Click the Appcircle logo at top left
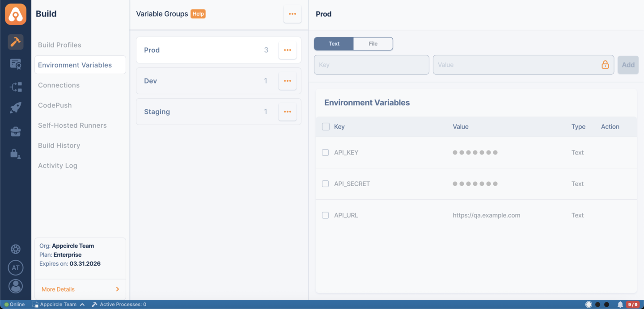 16,14
